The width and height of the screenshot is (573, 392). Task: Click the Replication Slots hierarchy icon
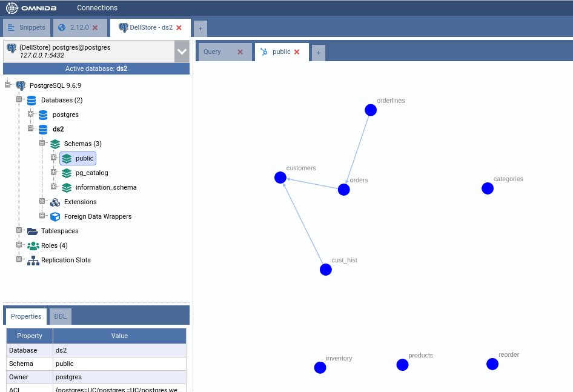coord(33,261)
